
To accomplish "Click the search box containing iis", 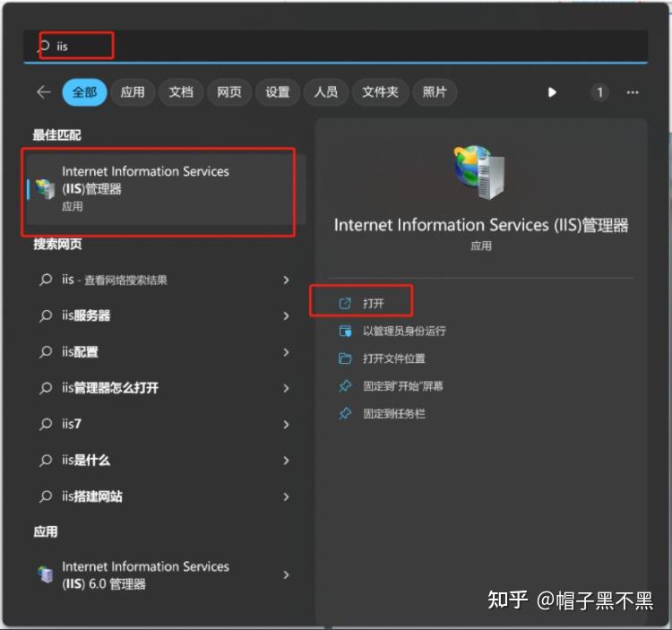I will tap(340, 46).
